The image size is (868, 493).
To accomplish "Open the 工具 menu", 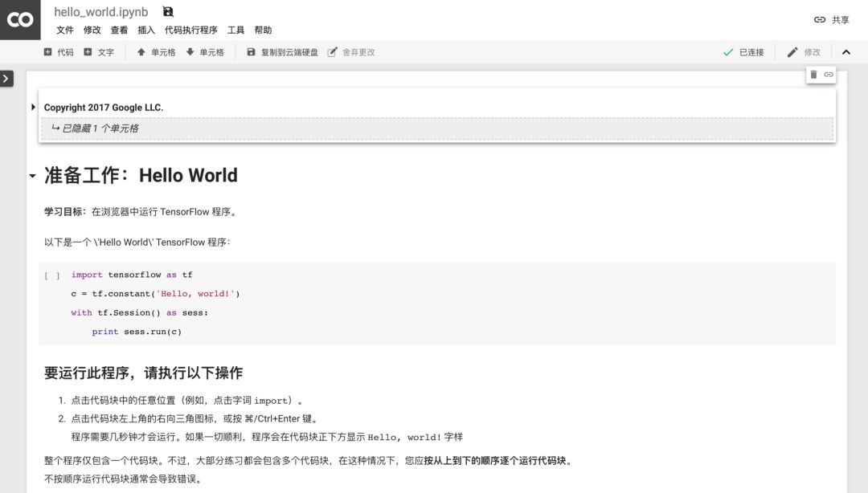I will point(235,30).
